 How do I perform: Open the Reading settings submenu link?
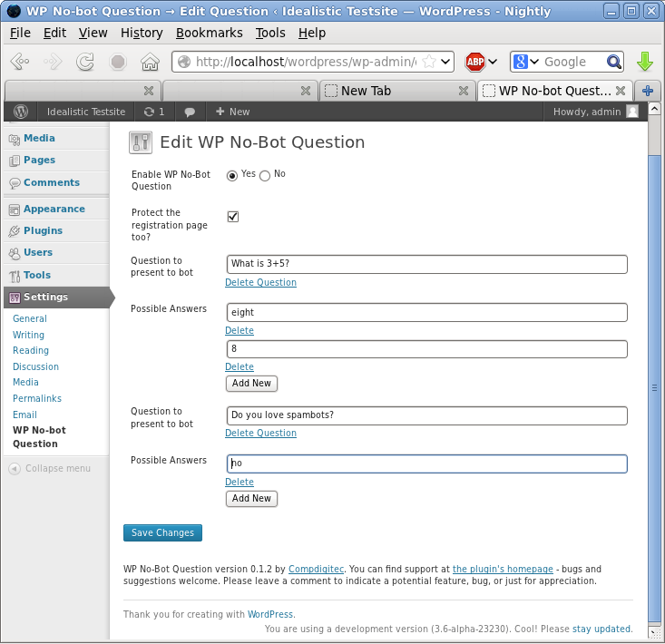[x=31, y=351]
